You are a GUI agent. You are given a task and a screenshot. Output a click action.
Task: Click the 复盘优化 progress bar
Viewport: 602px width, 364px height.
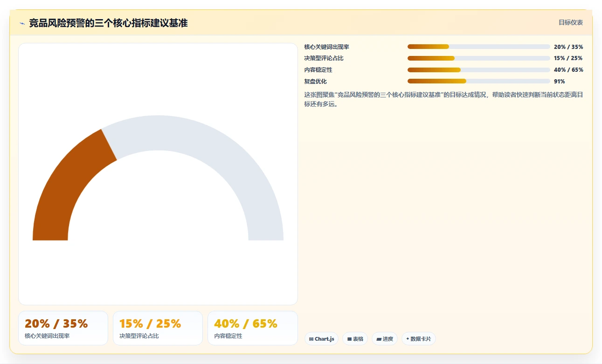pyautogui.click(x=479, y=81)
